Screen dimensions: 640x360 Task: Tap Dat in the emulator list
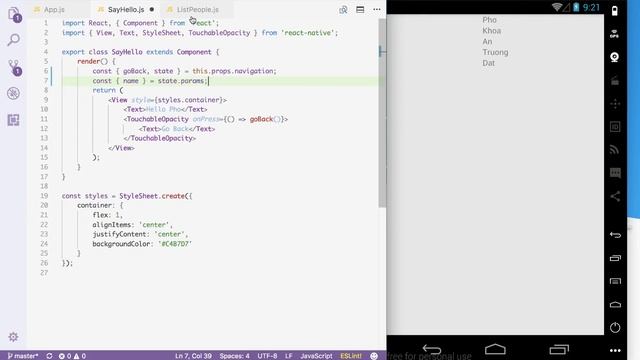[488, 63]
